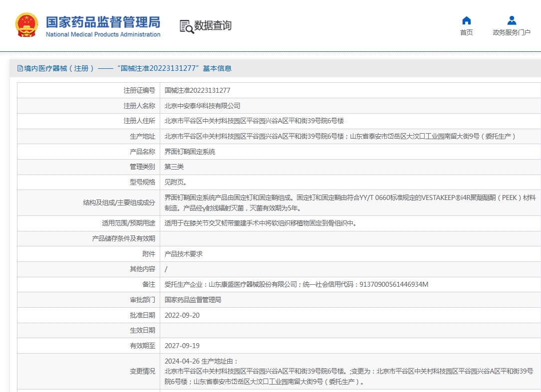Open the 政务服务门户 link

pos(512,32)
